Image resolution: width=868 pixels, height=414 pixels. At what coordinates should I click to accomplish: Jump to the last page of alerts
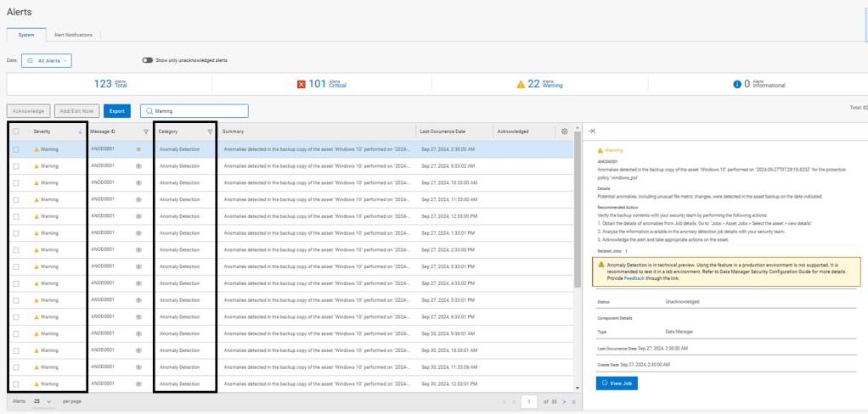pos(574,401)
